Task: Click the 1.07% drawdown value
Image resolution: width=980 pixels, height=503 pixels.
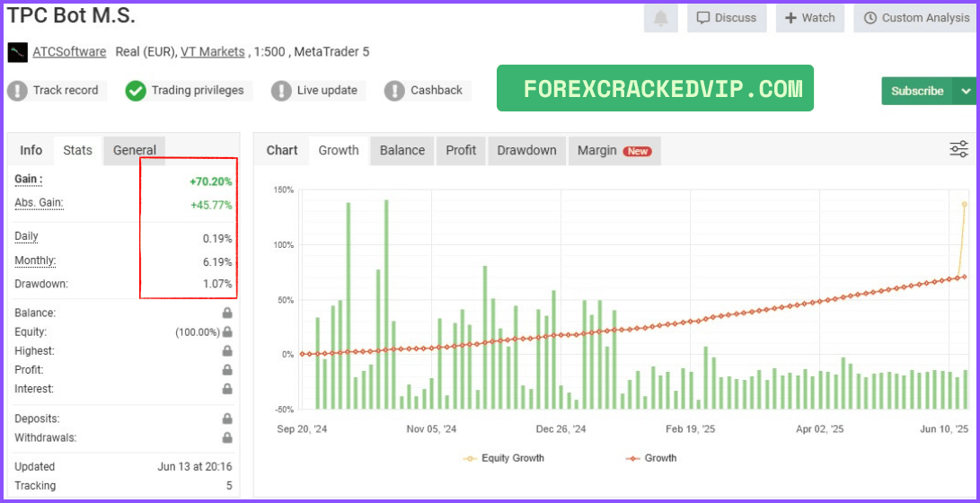Action: click(216, 285)
